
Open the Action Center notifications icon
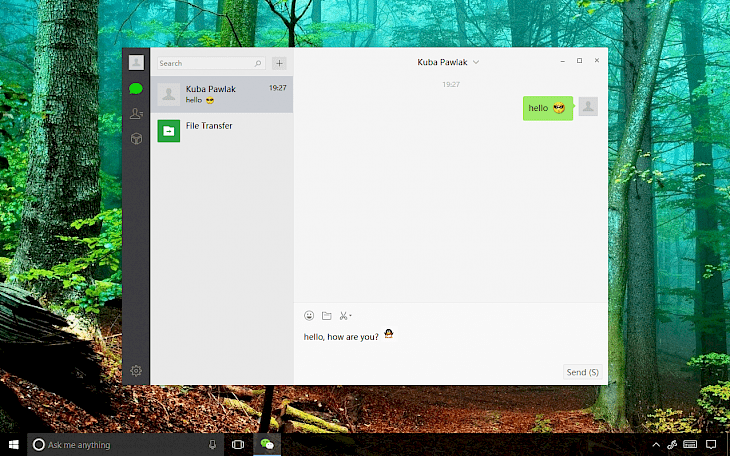(711, 445)
